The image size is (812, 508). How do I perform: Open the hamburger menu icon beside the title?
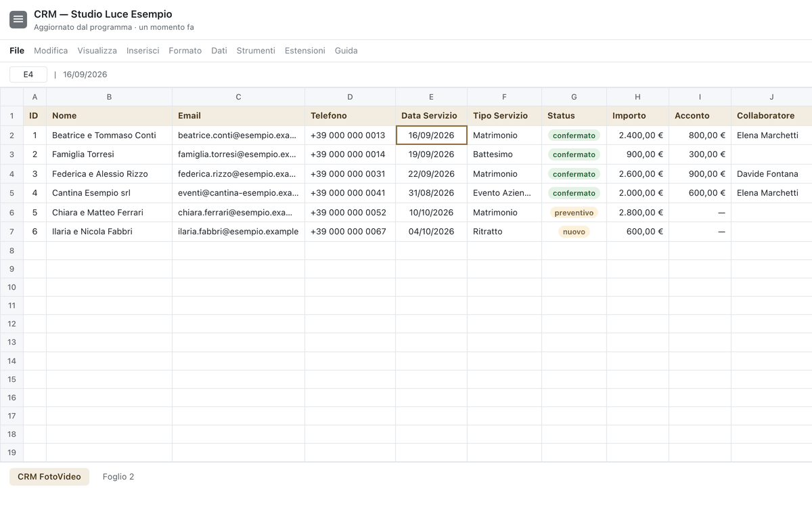click(18, 20)
